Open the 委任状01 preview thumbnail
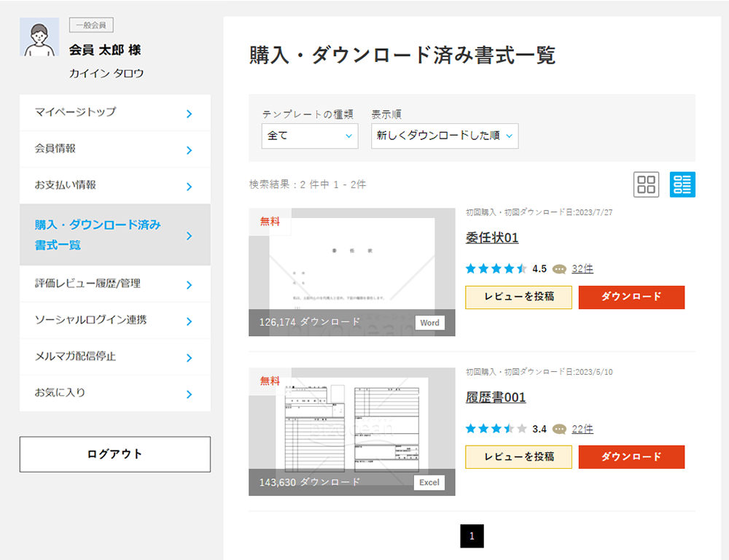The width and height of the screenshot is (729, 560). click(x=352, y=272)
